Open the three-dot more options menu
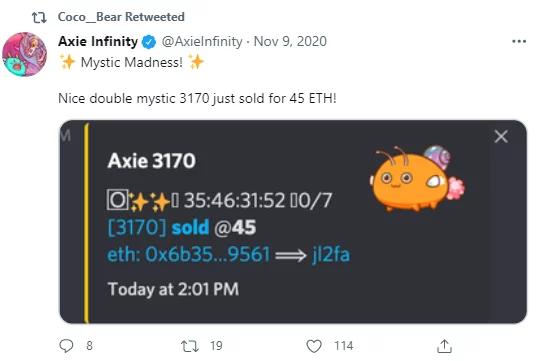Image resolution: width=537 pixels, height=361 pixels. coord(519,41)
